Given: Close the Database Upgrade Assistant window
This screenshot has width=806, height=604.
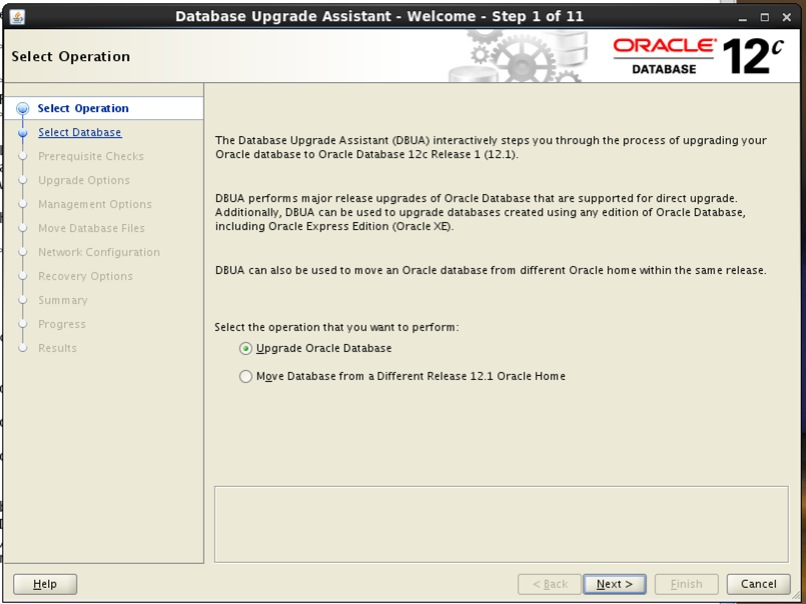Looking at the screenshot, I should [786, 17].
